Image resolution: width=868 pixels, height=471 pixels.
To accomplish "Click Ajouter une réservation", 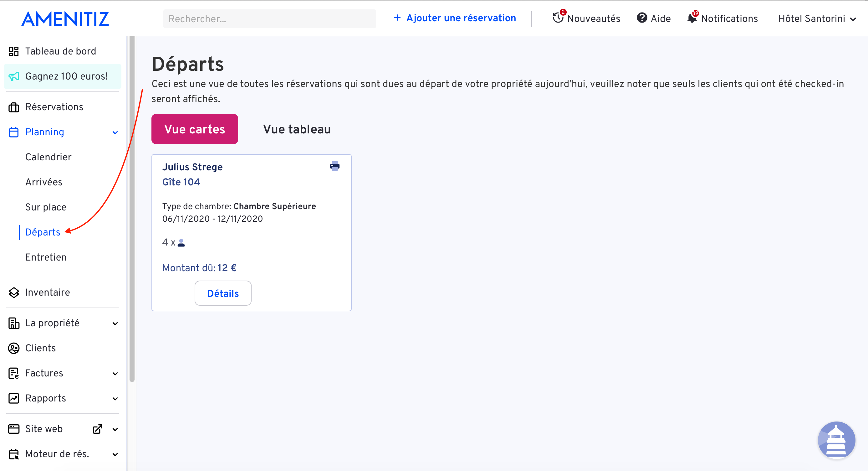I will (x=455, y=18).
